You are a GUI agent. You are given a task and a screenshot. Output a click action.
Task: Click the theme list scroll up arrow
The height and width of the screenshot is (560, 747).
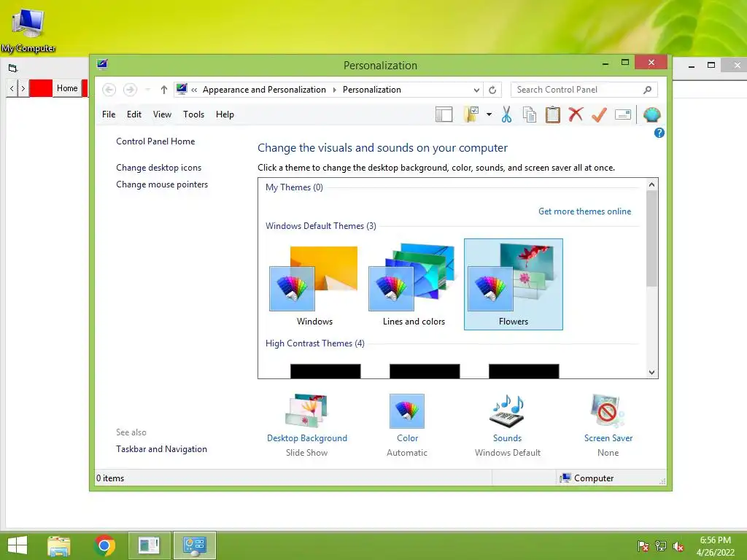(651, 184)
